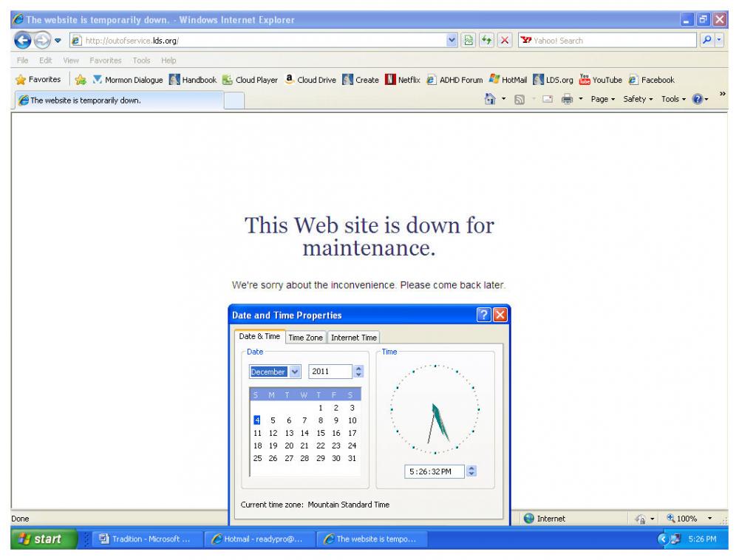Click the Stop loading red X icon
739x560 pixels.
505,41
